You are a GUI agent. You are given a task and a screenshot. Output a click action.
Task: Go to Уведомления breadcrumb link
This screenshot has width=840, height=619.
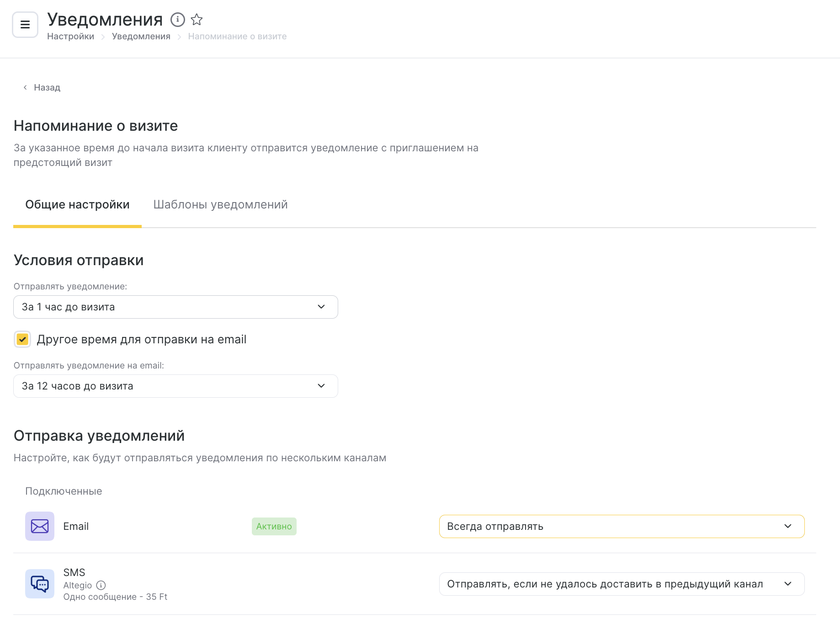pos(141,36)
